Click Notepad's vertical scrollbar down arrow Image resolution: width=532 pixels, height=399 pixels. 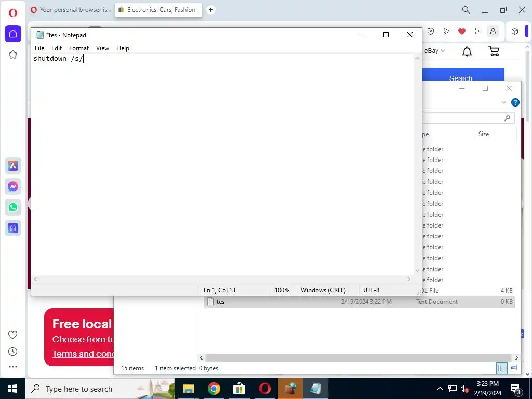coord(417,270)
